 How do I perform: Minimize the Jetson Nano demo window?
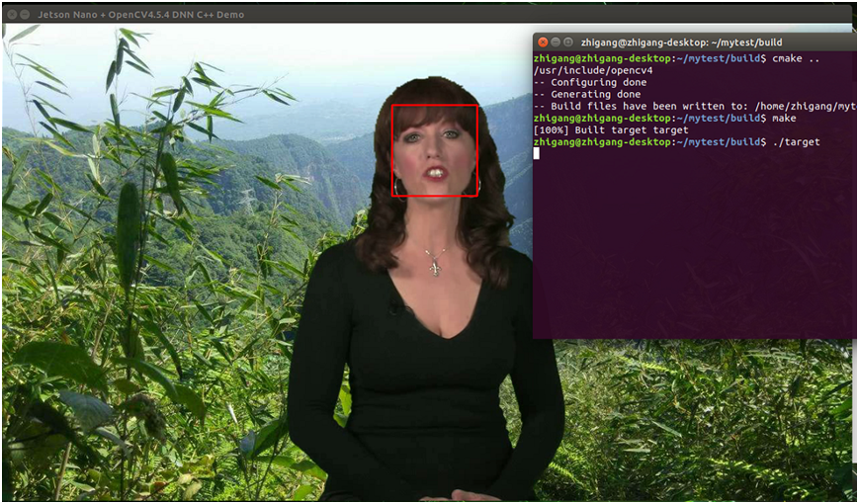click(25, 15)
